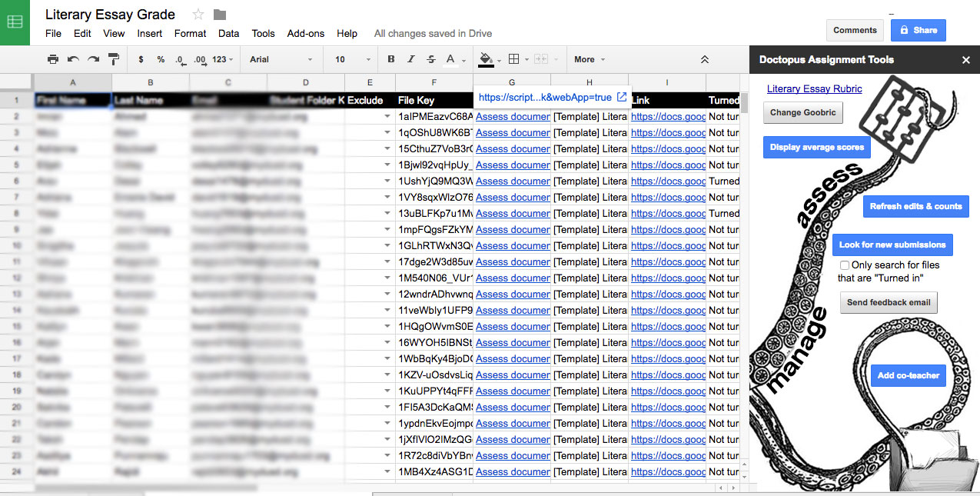This screenshot has width=980, height=496.
Task: Select the paint format tool
Action: tap(114, 59)
